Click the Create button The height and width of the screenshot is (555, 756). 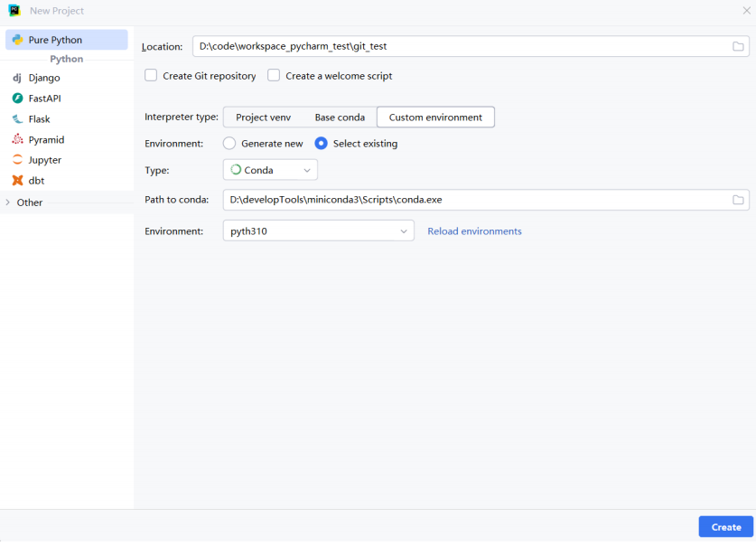click(x=726, y=527)
